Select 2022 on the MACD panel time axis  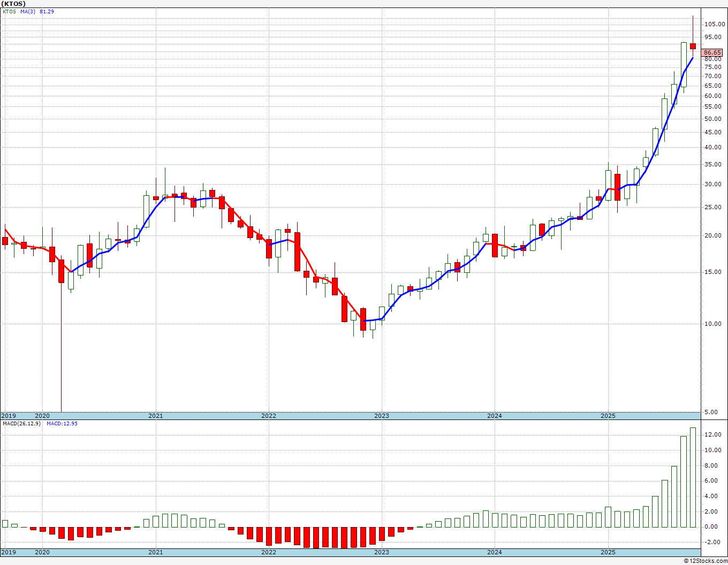click(269, 552)
